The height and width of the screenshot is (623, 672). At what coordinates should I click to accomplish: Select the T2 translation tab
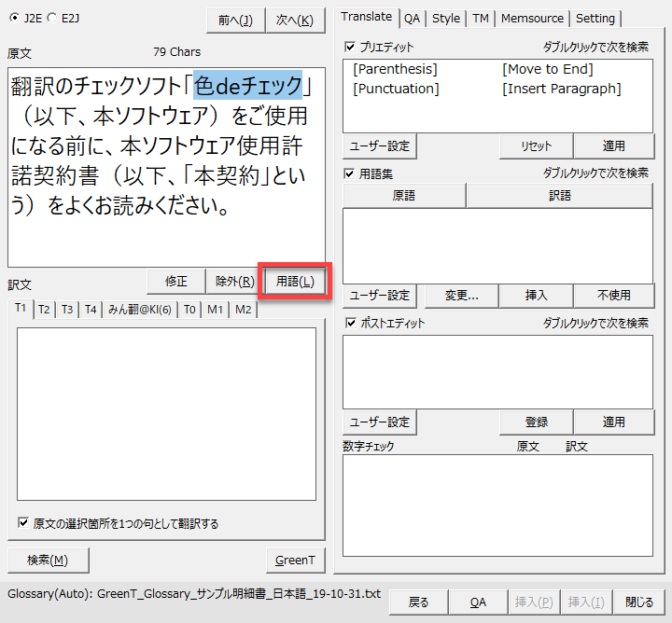[44, 310]
